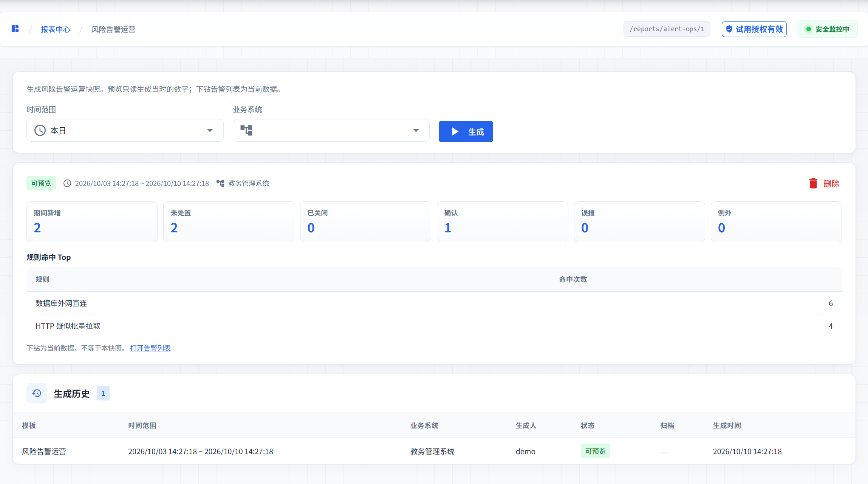Click the play icon on 生成 button
Image resolution: width=868 pixels, height=484 pixels.
[455, 131]
